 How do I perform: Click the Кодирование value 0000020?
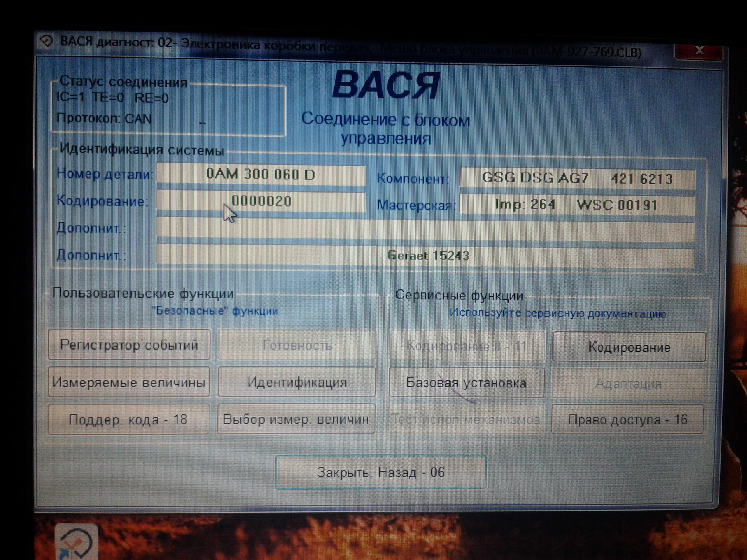pyautogui.click(x=261, y=201)
